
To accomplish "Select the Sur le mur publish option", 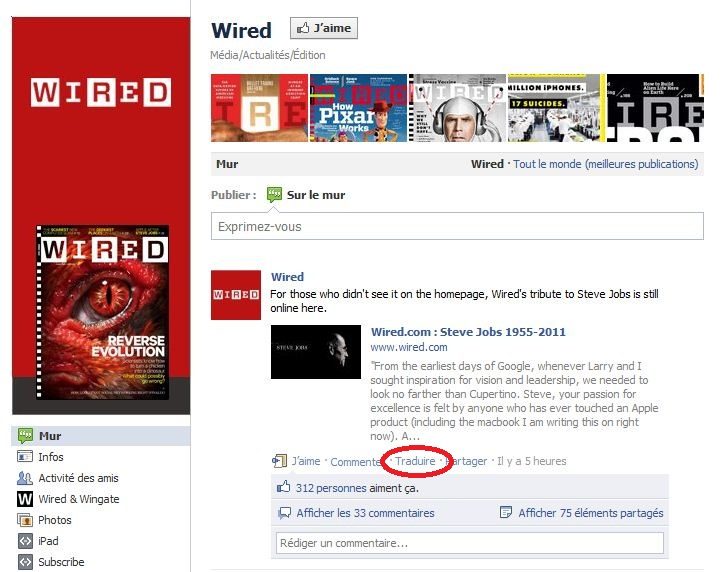I will (x=315, y=195).
